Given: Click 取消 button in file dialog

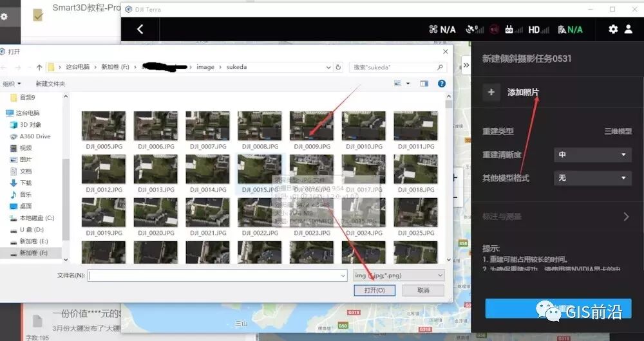Looking at the screenshot, I should (x=423, y=290).
